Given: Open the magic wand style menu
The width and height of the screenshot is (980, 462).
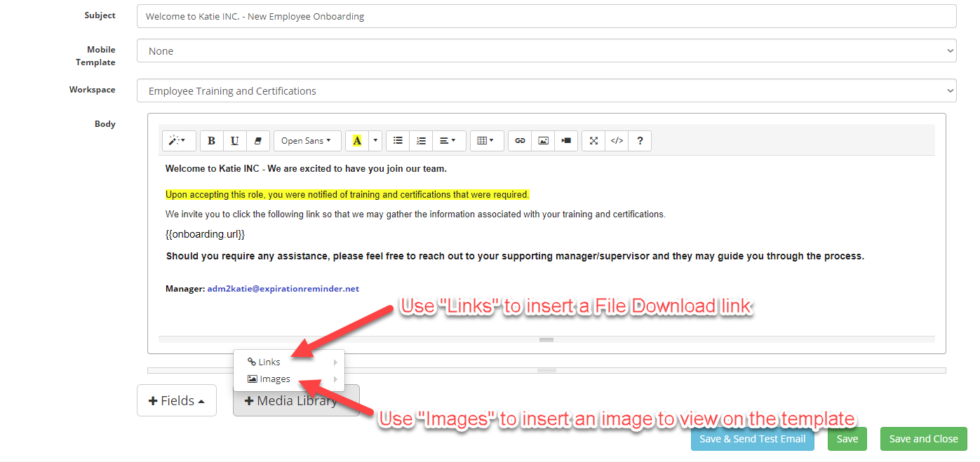Looking at the screenshot, I should point(179,141).
